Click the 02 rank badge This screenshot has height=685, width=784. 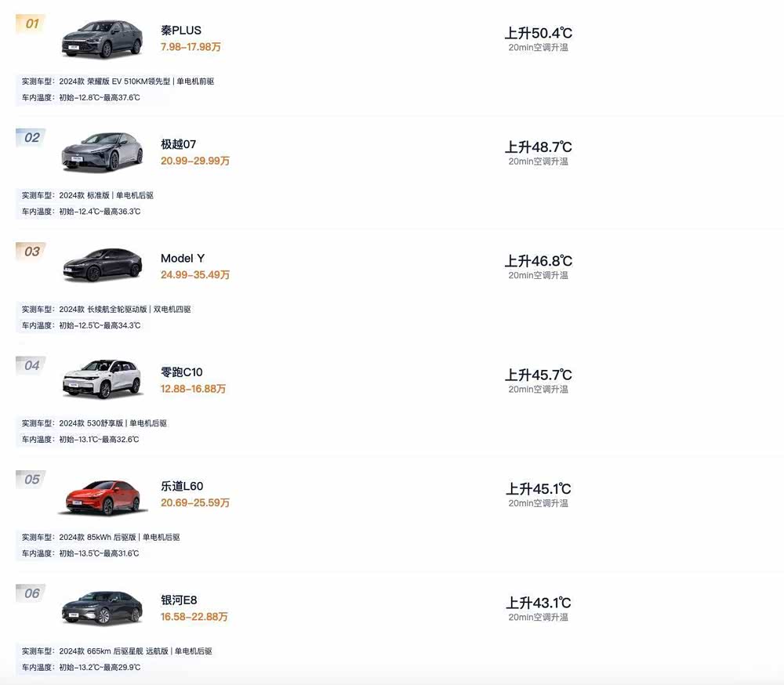tap(31, 138)
